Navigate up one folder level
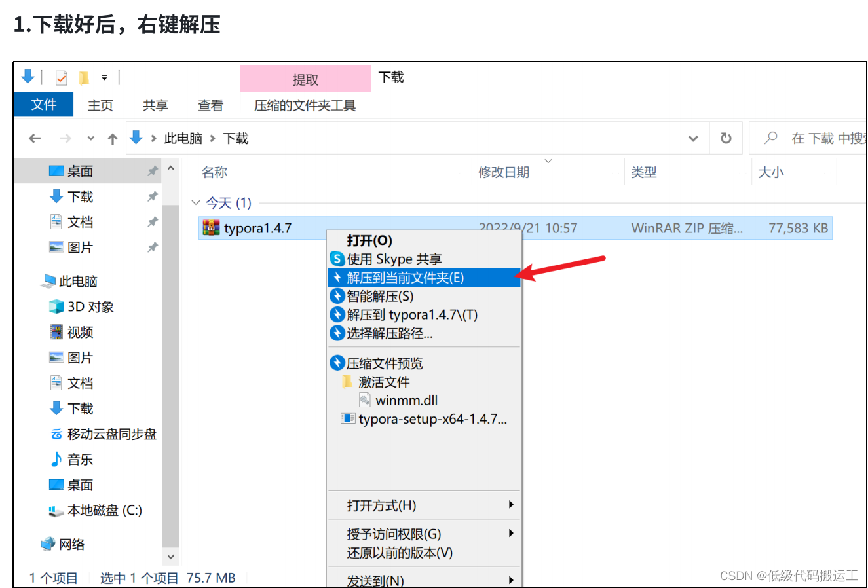Screen dimensions: 868x588 pos(111,138)
